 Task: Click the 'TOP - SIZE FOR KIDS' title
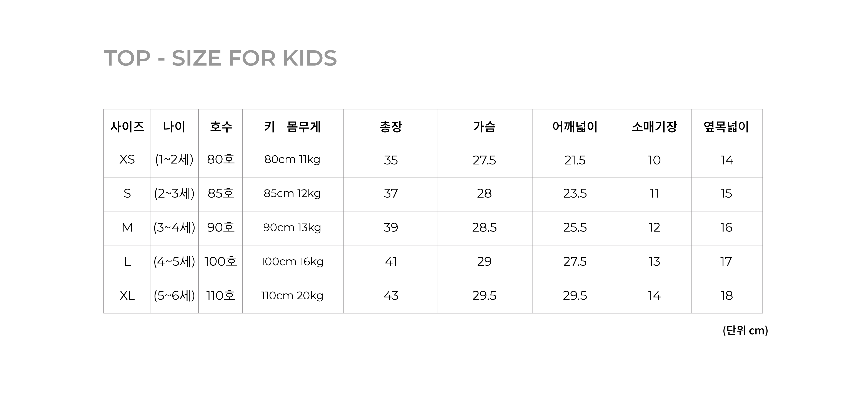point(220,58)
